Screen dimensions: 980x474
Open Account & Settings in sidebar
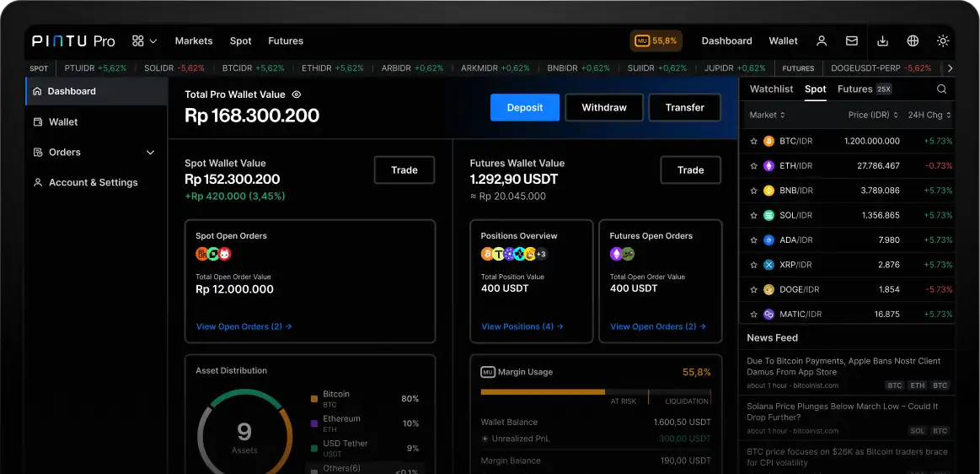pyautogui.click(x=93, y=182)
